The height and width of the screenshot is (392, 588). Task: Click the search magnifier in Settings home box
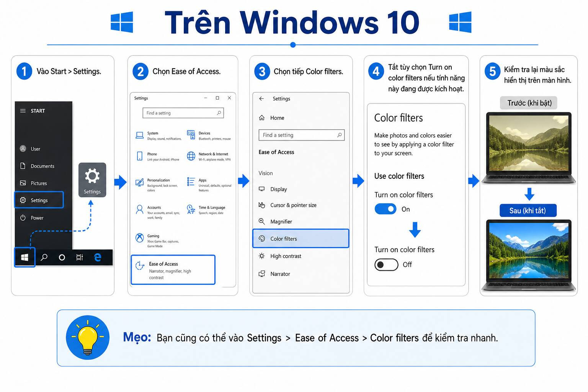point(219,113)
